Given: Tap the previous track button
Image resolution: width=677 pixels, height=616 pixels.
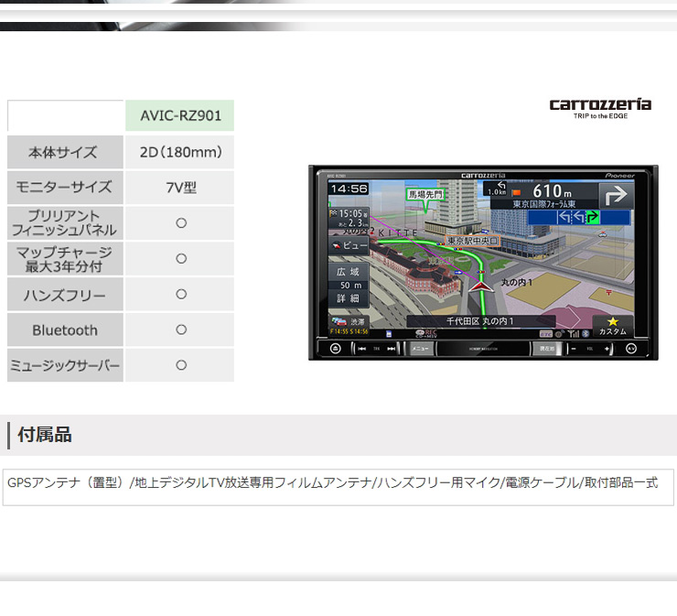Looking at the screenshot, I should click(361, 349).
